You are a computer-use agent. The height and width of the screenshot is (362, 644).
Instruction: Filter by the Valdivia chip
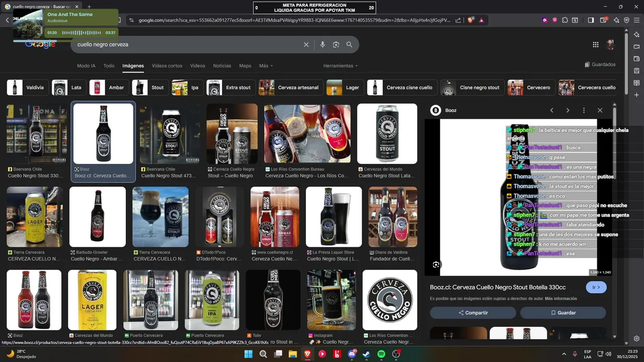click(28, 87)
